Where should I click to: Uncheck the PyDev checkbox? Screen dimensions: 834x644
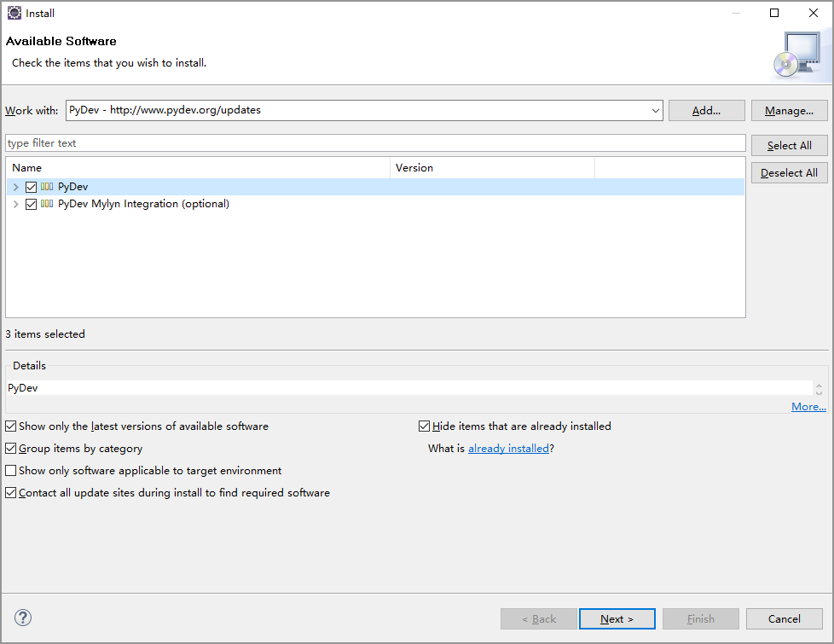(31, 187)
